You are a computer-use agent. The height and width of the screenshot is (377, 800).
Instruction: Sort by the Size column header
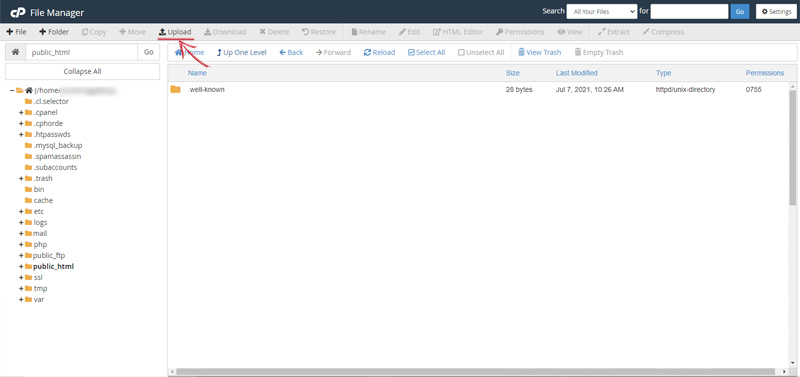coord(513,73)
